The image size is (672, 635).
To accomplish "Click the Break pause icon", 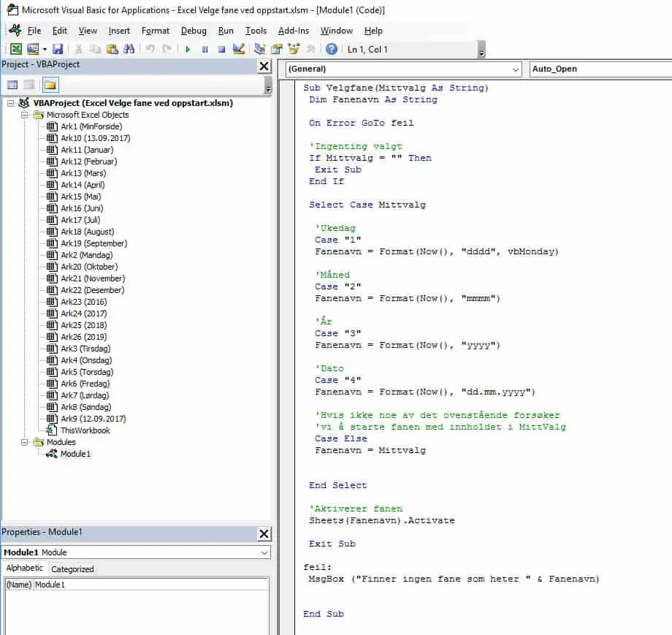I will [x=205, y=49].
